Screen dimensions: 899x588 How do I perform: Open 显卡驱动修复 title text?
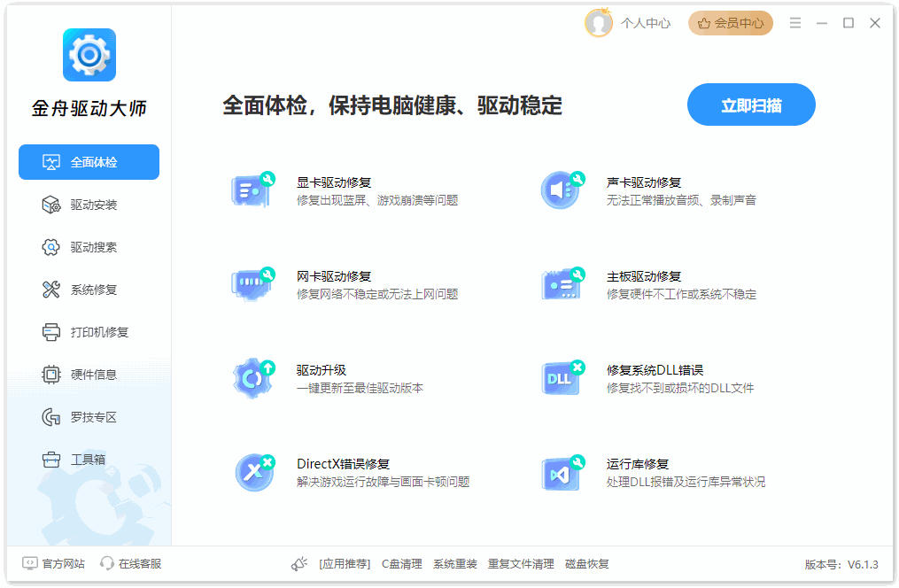point(334,182)
